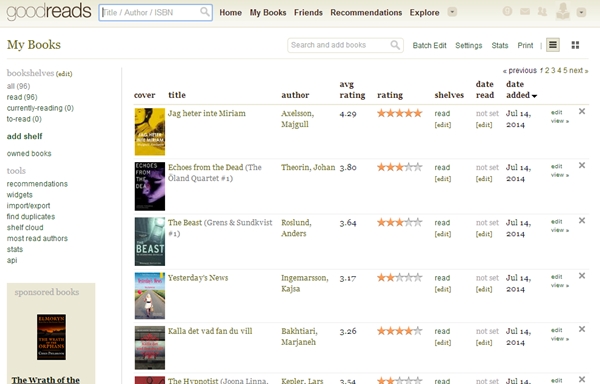The width and height of the screenshot is (600, 384).
Task: Click the profile avatar icon
Action: (563, 11)
